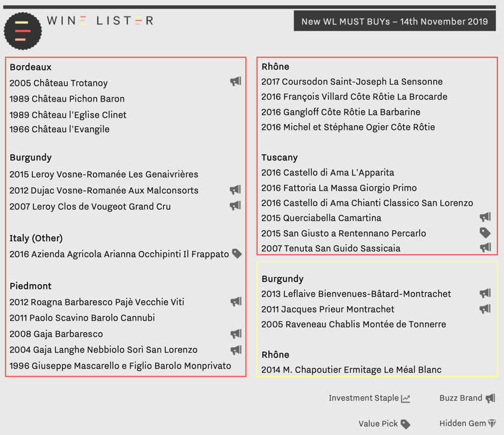Click Value Pick tag beside San Giusto Percarlo
The width and height of the screenshot is (504, 435).
point(485,233)
